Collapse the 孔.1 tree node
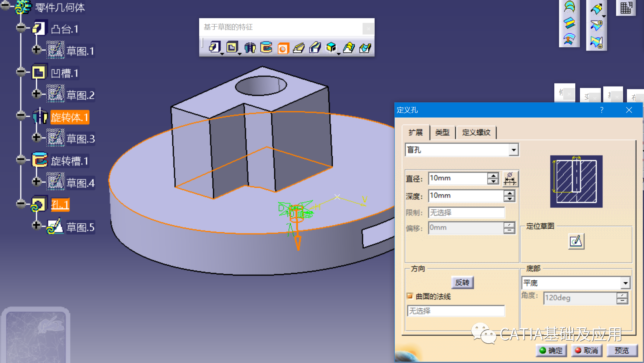The height and width of the screenshot is (363, 644). pos(21,204)
